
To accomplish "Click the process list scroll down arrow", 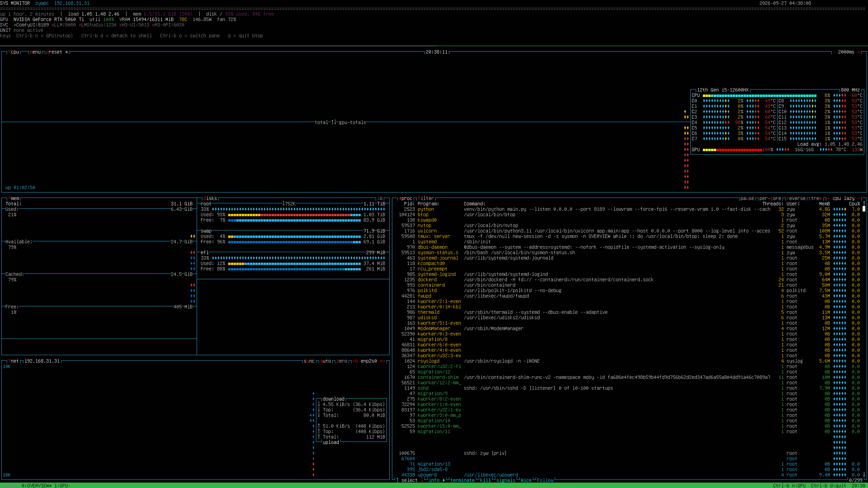I will coord(864,475).
